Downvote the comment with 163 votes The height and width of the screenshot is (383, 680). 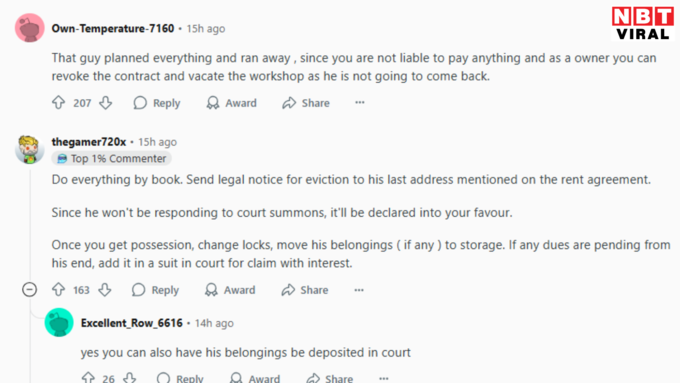pyautogui.click(x=105, y=290)
